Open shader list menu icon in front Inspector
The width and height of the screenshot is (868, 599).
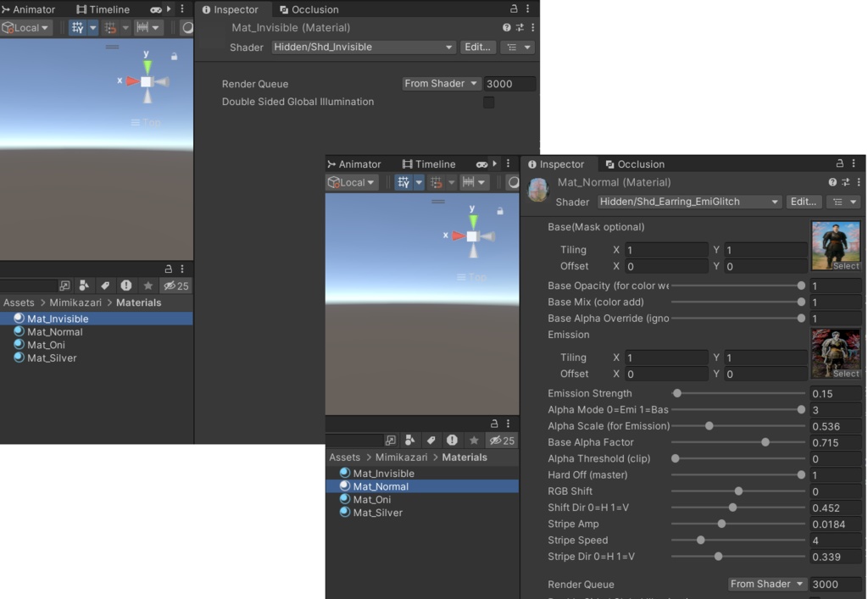click(845, 202)
